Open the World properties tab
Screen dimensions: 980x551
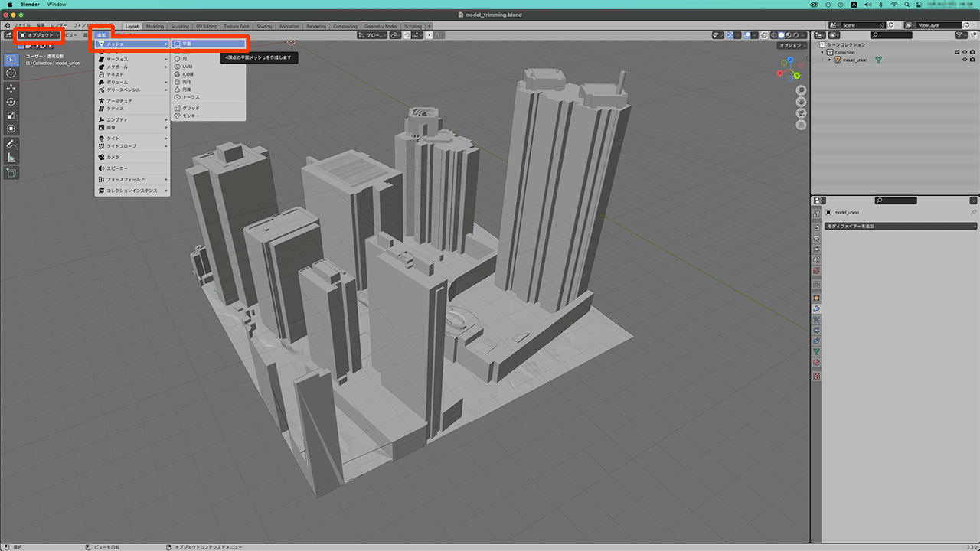[816, 270]
